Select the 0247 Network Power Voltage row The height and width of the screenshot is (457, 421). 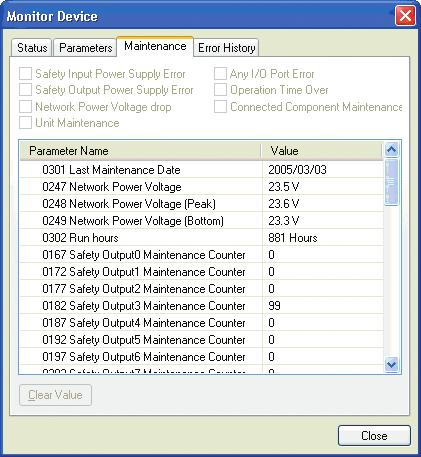coord(202,187)
